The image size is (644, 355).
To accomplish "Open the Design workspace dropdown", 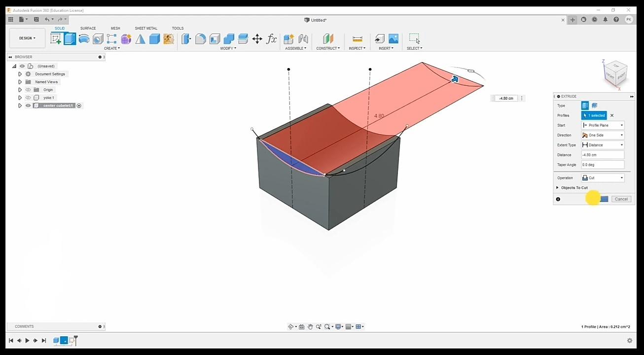I will pos(27,38).
